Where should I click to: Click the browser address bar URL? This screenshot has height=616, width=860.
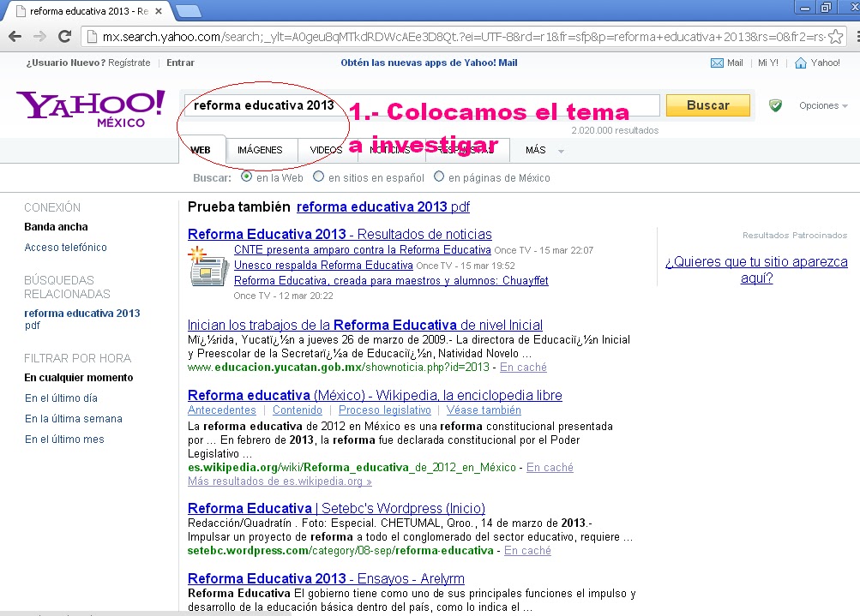[464, 37]
